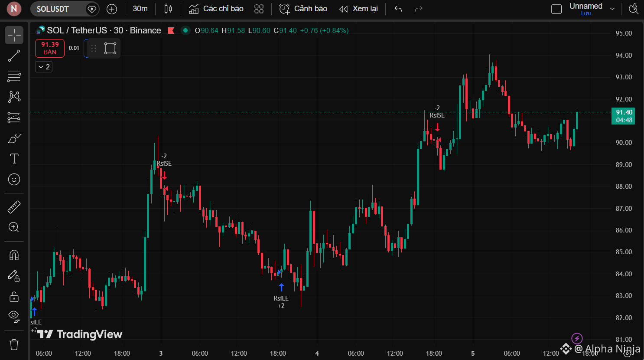Image resolution: width=644 pixels, height=360 pixels.
Task: Expand the collapsed indicators legend 2
Action: 44,67
